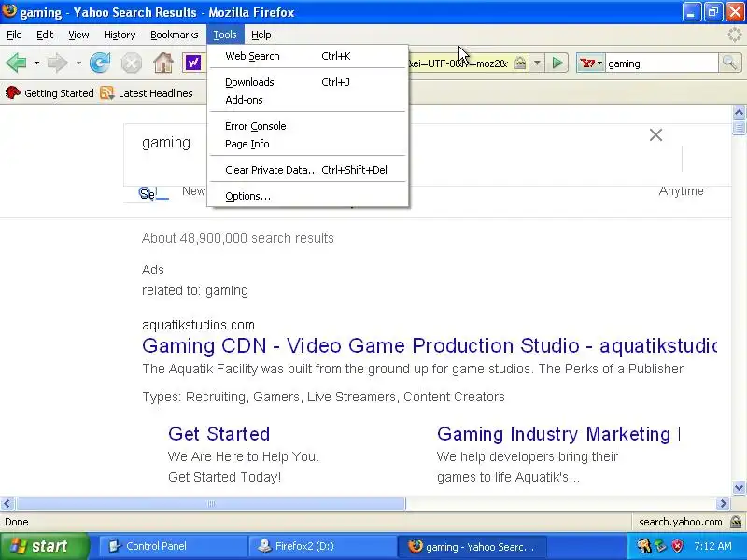Click the status bar security padlock icon
The width and height of the screenshot is (747, 560).
pyautogui.click(x=736, y=522)
